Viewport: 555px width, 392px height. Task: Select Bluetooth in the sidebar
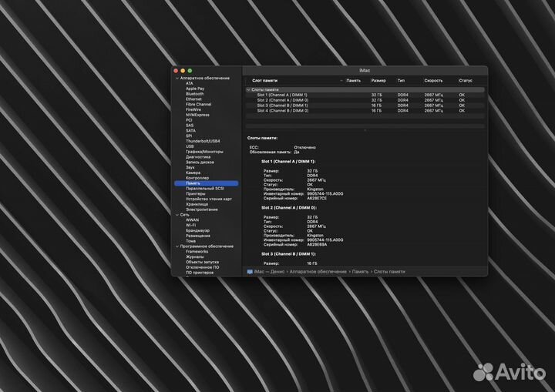(x=195, y=94)
